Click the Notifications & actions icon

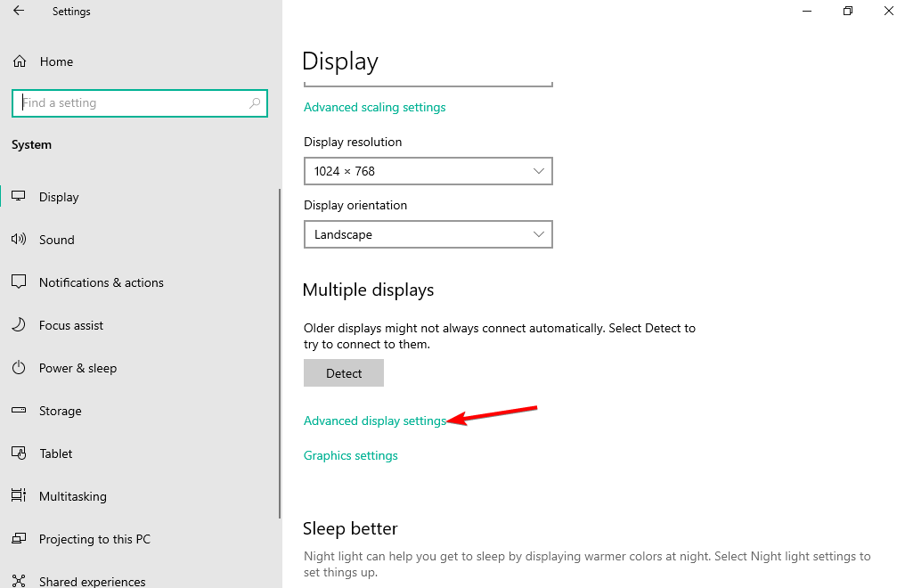19,282
